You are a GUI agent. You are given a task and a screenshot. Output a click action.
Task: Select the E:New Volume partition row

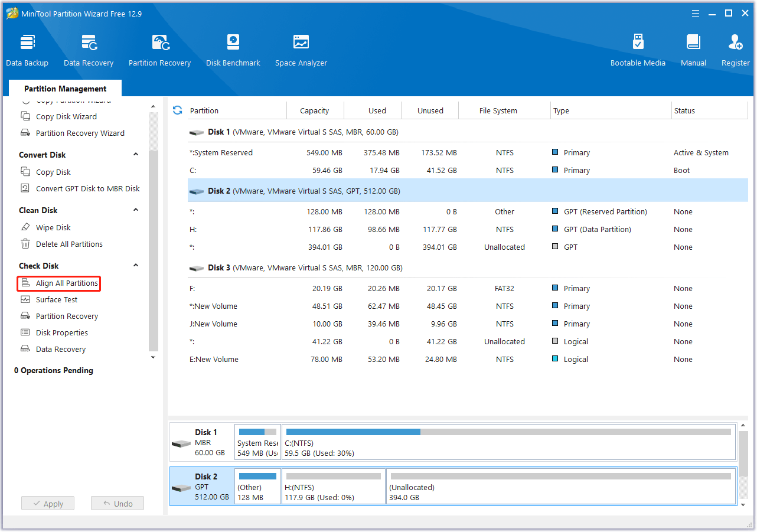coord(468,359)
